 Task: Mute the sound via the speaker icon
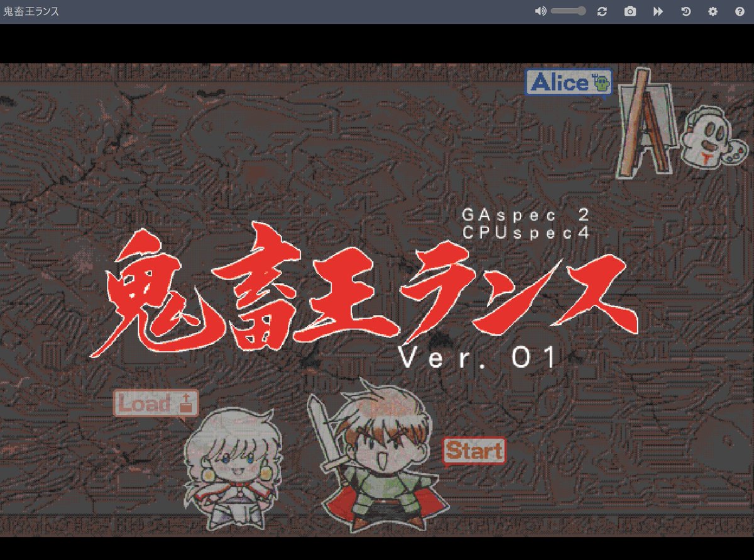coord(540,11)
